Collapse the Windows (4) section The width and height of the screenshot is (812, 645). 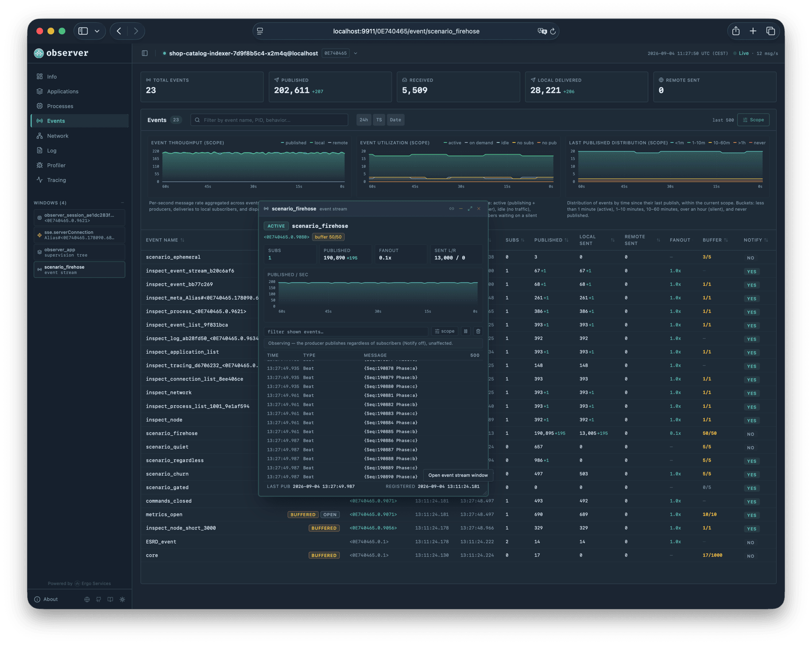click(x=122, y=203)
